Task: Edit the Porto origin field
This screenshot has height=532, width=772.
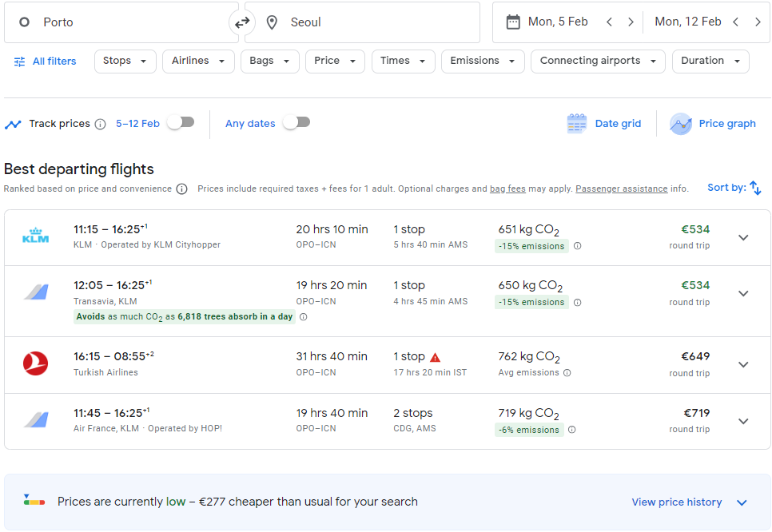Action: click(121, 22)
